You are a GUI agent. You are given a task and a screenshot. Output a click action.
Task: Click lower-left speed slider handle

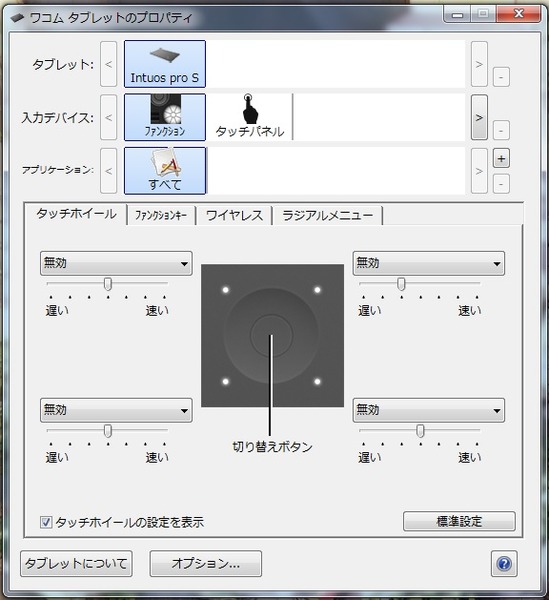pos(108,431)
